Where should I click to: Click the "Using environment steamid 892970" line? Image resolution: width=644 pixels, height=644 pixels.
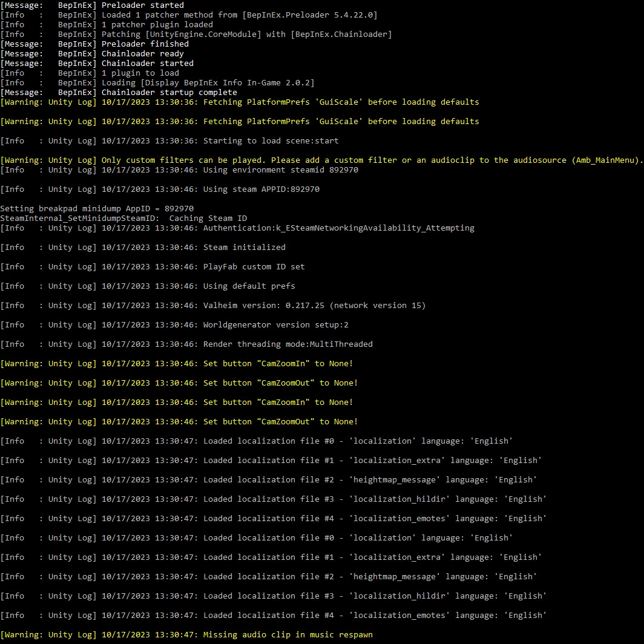[x=179, y=170]
